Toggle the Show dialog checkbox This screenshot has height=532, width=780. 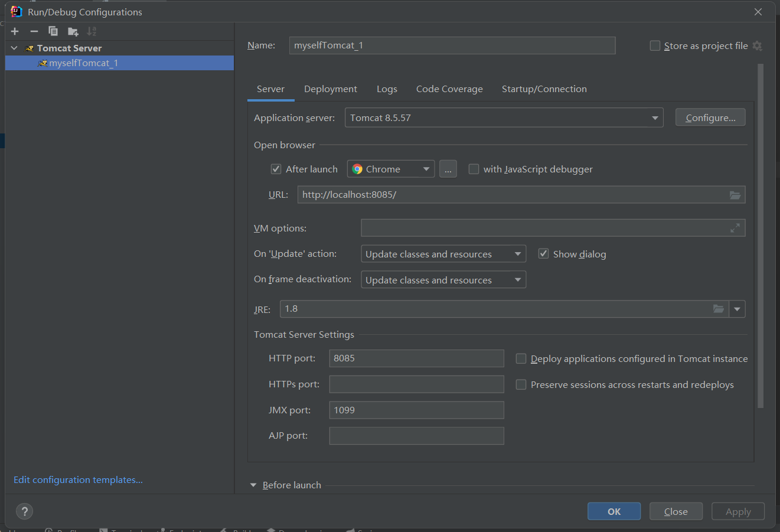tap(543, 254)
